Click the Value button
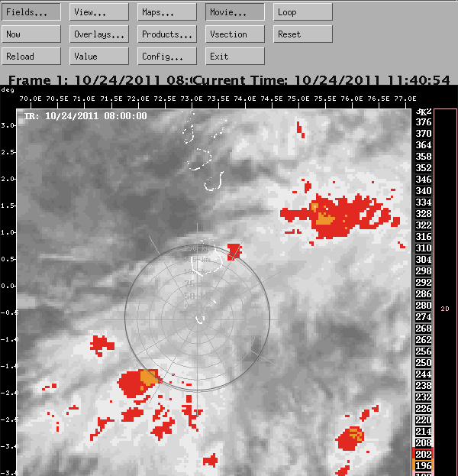Image resolution: width=458 pixels, height=476 pixels. (99, 57)
